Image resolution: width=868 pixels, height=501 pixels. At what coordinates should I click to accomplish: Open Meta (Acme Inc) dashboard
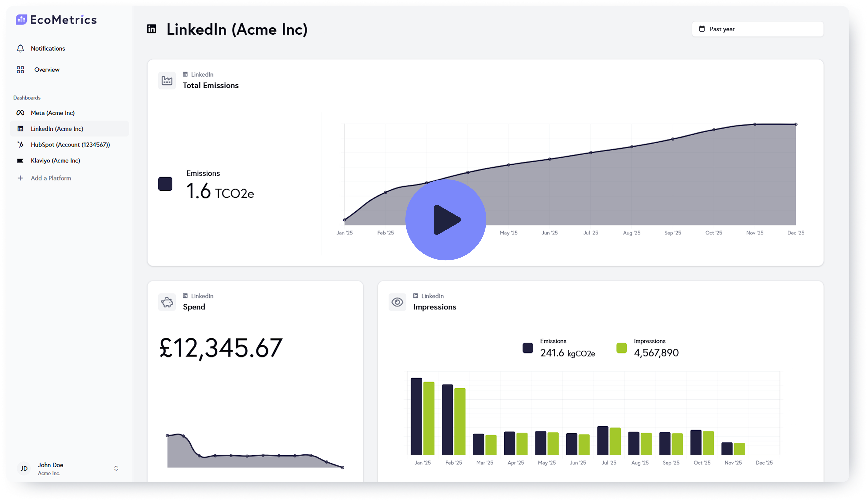coord(53,113)
